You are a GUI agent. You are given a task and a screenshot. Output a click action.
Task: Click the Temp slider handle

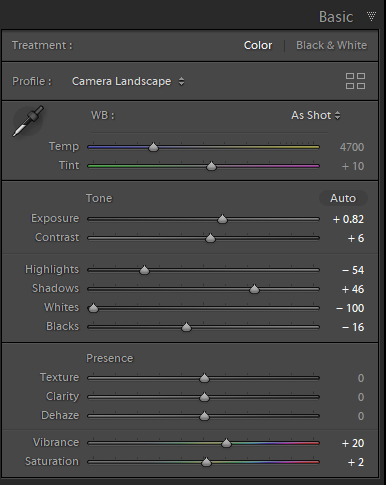coord(153,147)
